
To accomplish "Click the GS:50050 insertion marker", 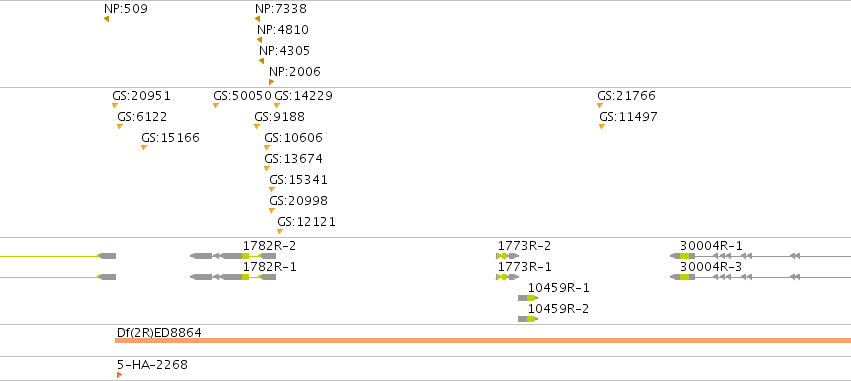I will [x=215, y=105].
